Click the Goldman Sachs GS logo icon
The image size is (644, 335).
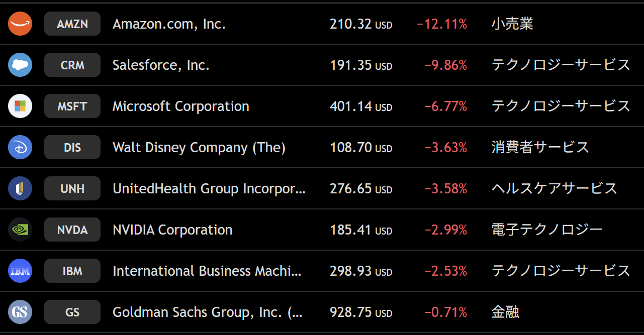(20, 312)
